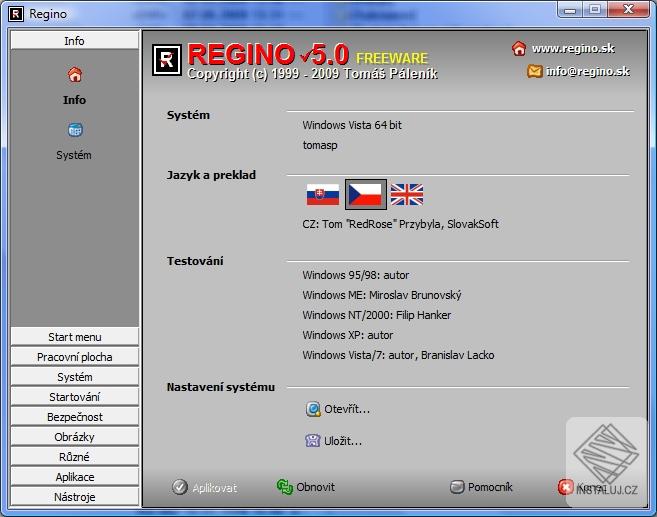Viewport: 657px width, 517px height.
Task: Open the Obrázky section
Action: tap(75, 437)
